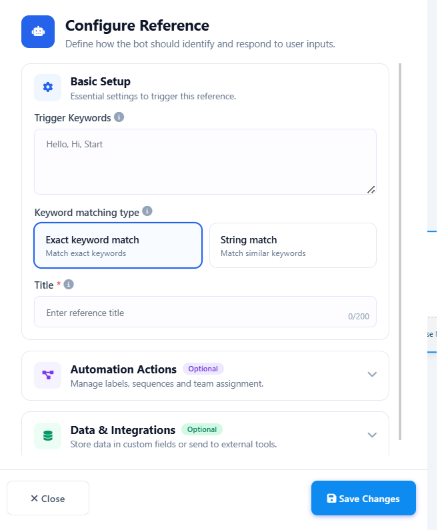This screenshot has width=437, height=531.
Task: Click Save Changes button
Action: pyautogui.click(x=363, y=498)
